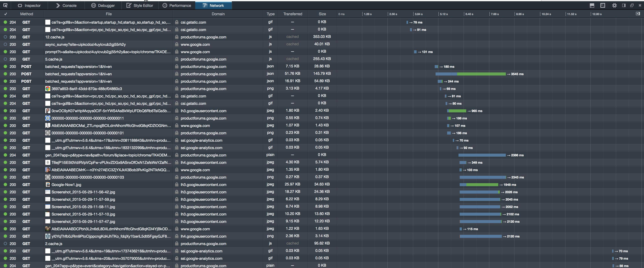Select the 5.cache.js request row
This screenshot has width=644, height=268.
(322, 59)
